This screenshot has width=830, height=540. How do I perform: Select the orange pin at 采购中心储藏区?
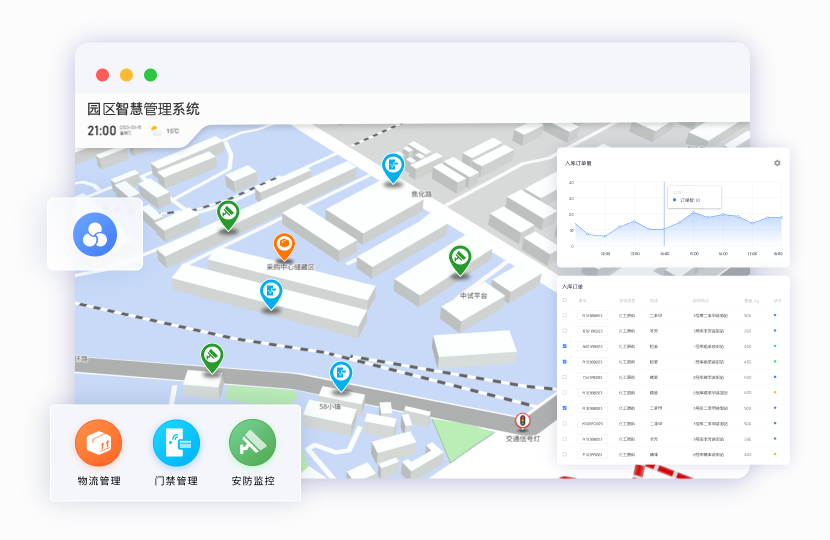pyautogui.click(x=285, y=245)
